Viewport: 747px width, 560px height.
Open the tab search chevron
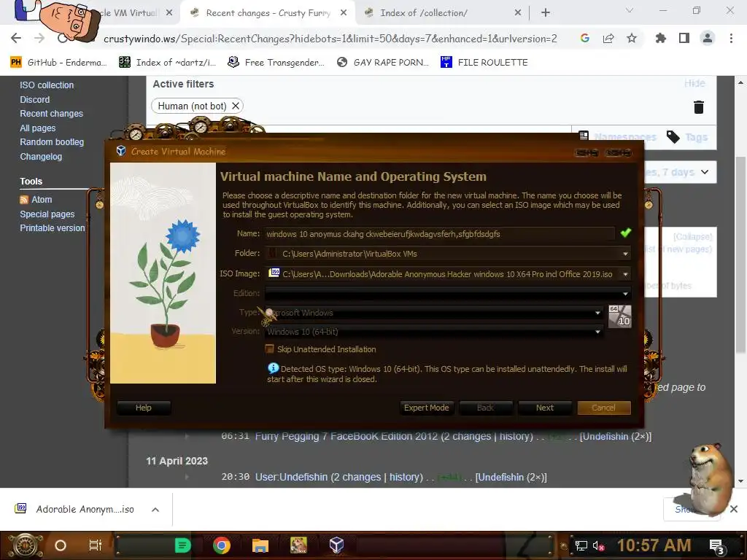(x=630, y=10)
